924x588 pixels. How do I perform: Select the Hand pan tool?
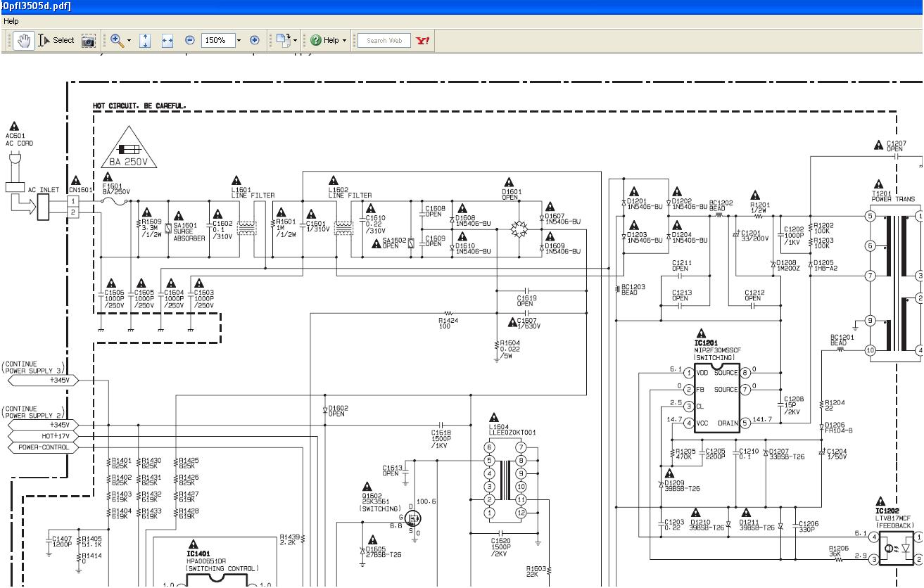(23, 41)
